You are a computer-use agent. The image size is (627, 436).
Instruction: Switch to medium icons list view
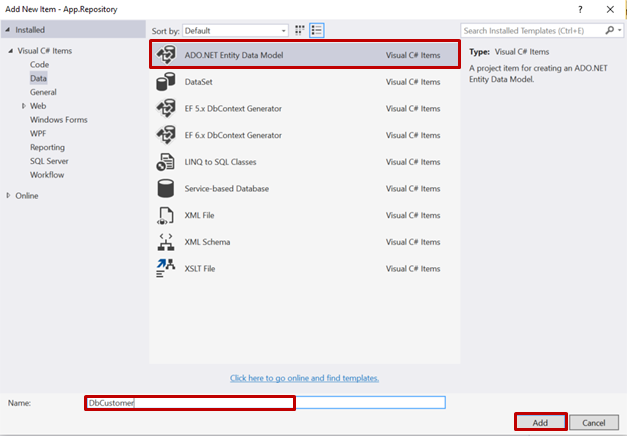[317, 30]
